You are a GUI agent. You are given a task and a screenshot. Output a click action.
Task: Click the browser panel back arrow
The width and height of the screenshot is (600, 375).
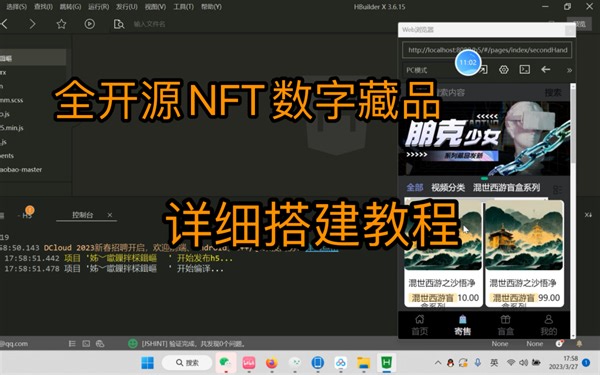[x=546, y=69]
